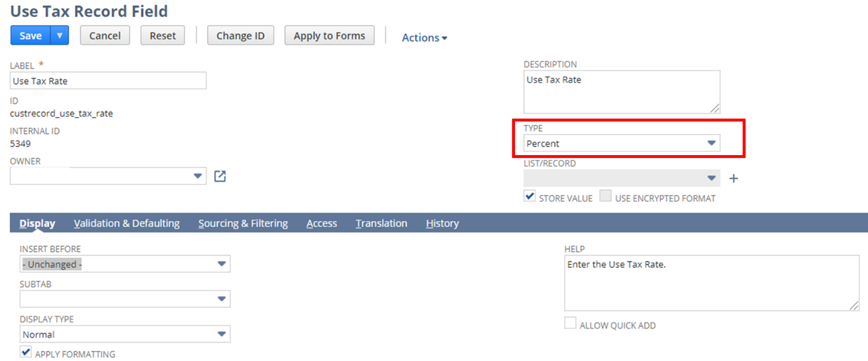Open the Save button dropdown arrow
This screenshot has width=868, height=361.
pyautogui.click(x=60, y=35)
